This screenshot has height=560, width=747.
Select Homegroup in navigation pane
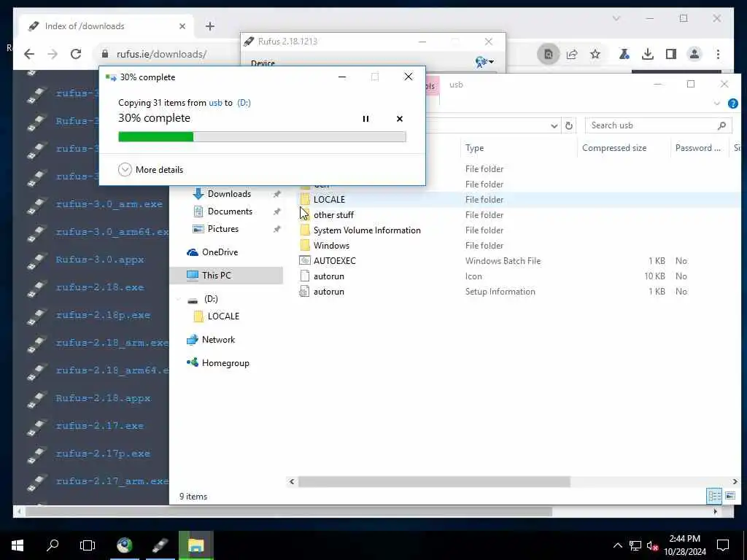225,363
